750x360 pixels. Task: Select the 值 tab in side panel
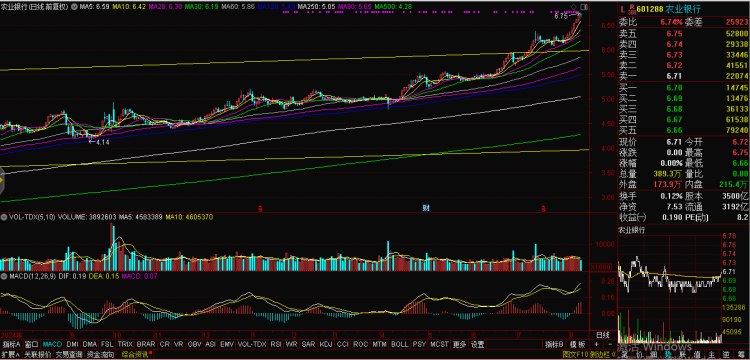pyautogui.click(x=697, y=355)
